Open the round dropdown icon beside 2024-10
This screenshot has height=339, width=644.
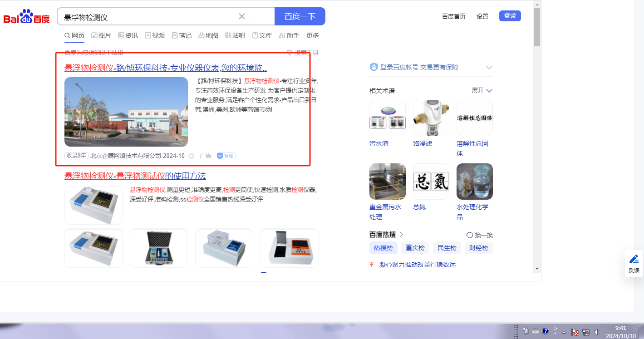[191, 156]
